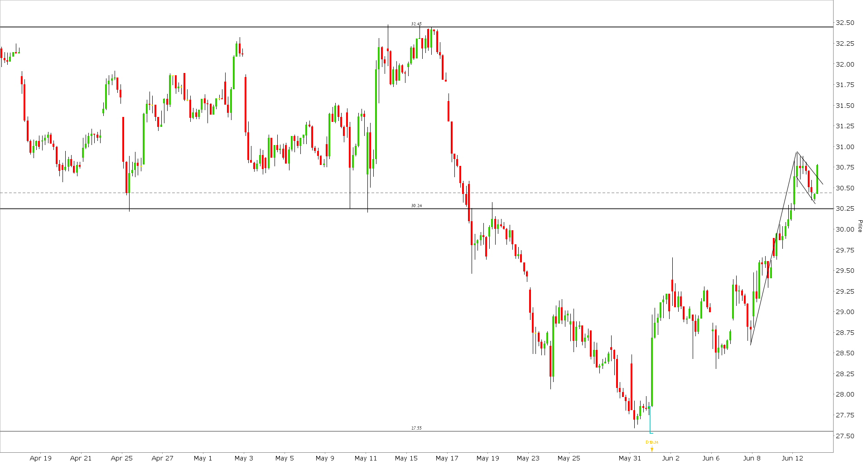This screenshot has width=868, height=465.
Task: Click the May 3 date label
Action: pos(244,458)
